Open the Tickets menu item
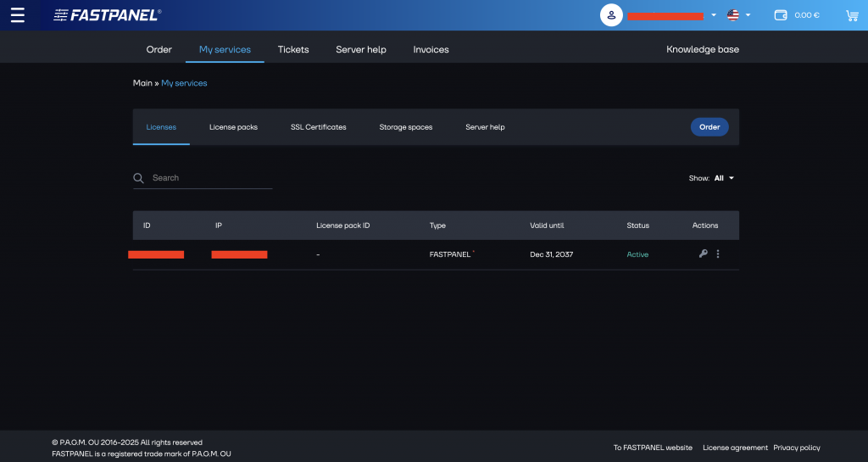Image resolution: width=868 pixels, height=462 pixels. point(293,49)
